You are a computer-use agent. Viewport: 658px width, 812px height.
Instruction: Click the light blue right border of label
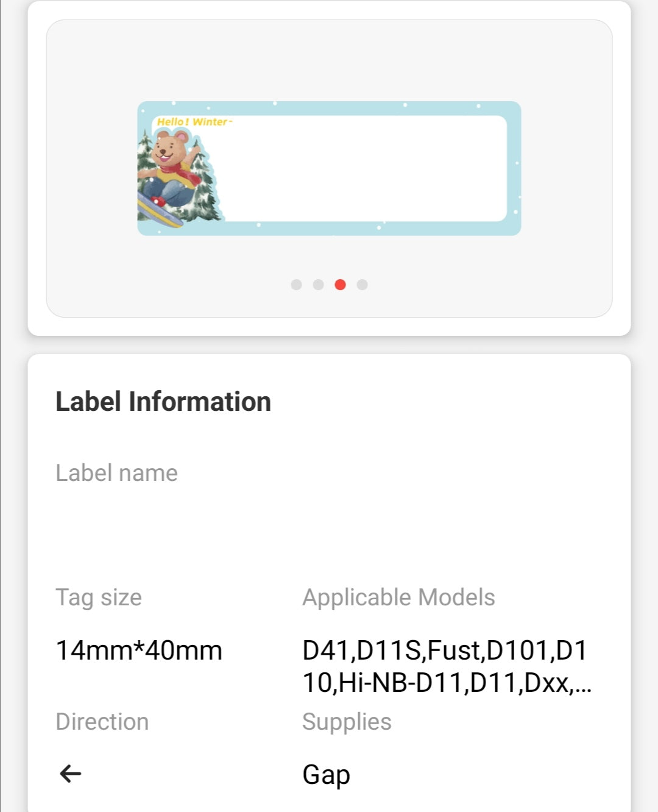click(x=514, y=169)
